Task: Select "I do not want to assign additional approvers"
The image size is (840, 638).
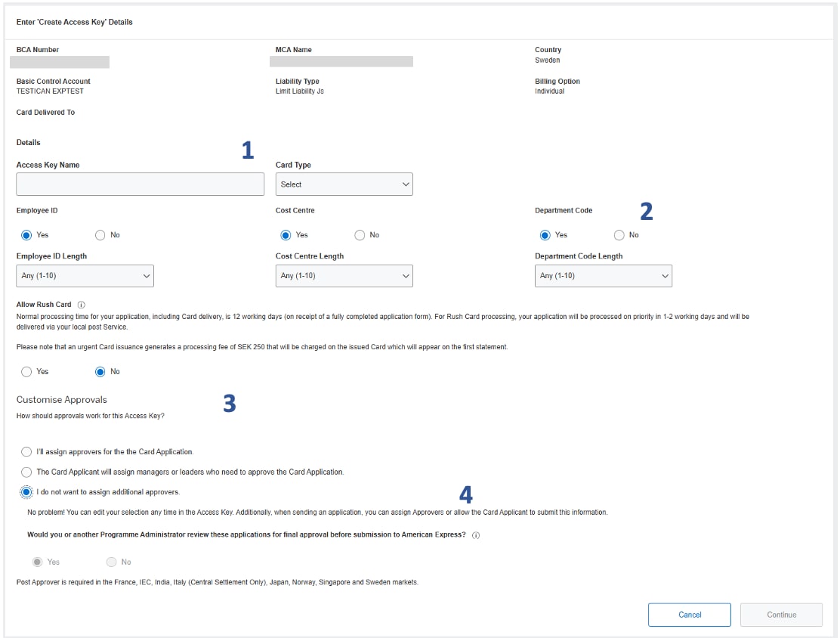Action: [x=26, y=492]
